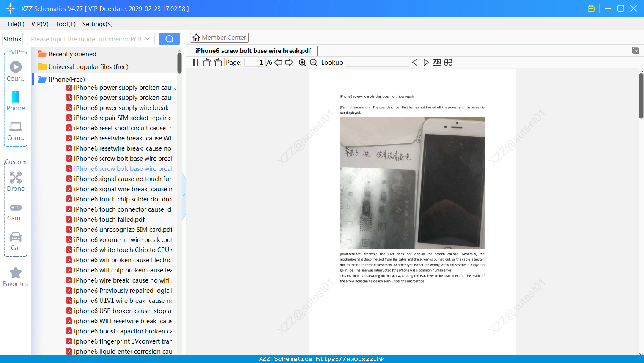Zoom in on the PDF
The height and width of the screenshot is (363, 644).
302,62
